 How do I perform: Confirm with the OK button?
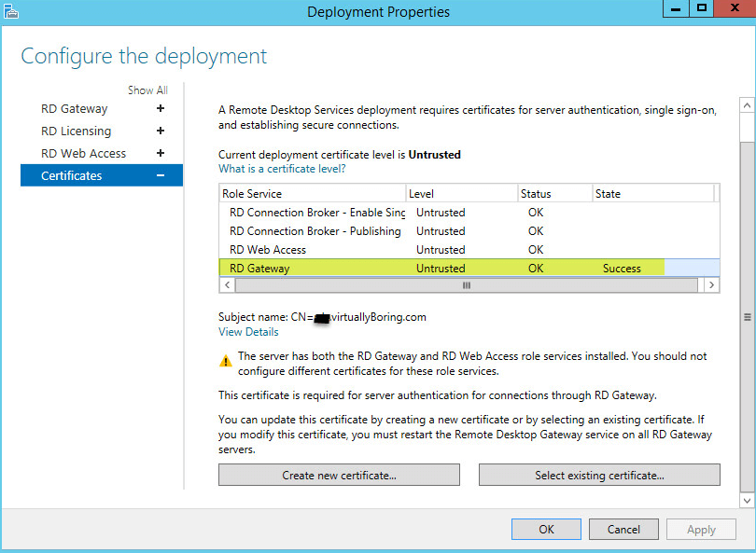546,530
